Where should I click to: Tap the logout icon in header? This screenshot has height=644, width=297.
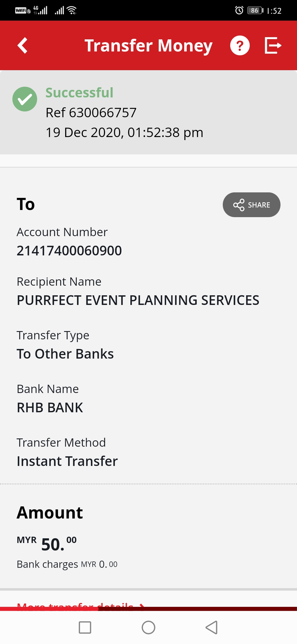(x=273, y=45)
